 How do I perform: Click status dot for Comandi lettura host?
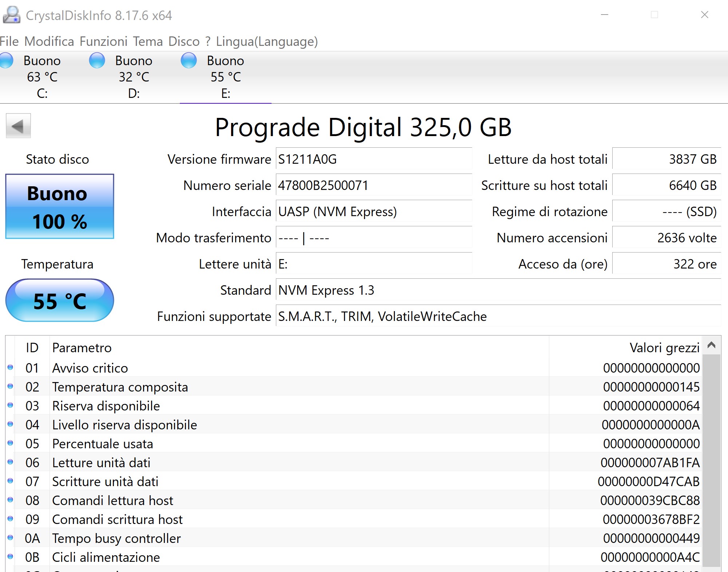click(10, 500)
